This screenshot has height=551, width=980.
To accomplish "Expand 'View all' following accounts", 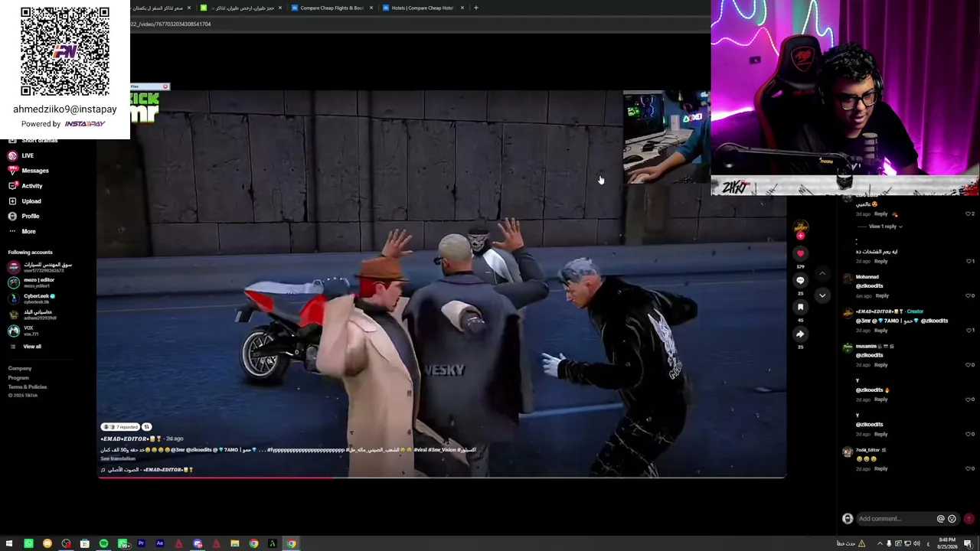I will [32, 347].
